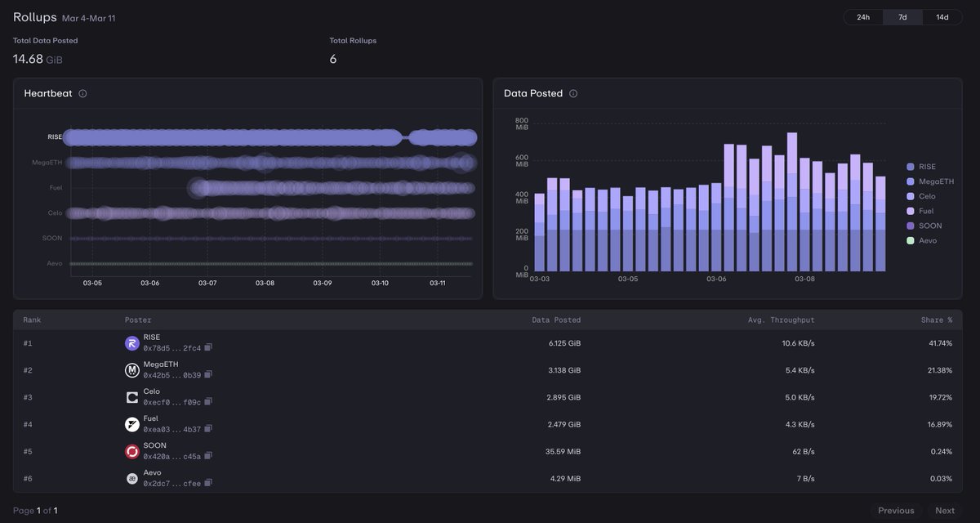Switch time range to 24h
This screenshot has width=980, height=523.
863,17
